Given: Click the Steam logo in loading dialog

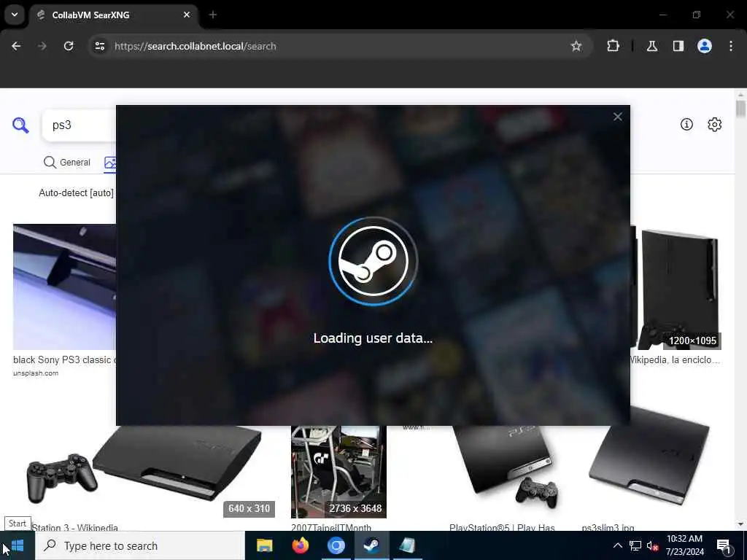Looking at the screenshot, I should pyautogui.click(x=373, y=261).
